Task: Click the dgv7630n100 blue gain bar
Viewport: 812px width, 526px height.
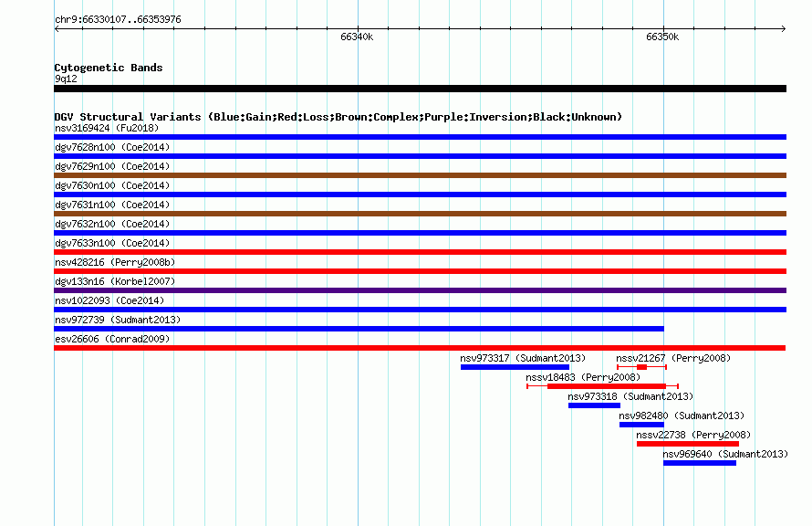Action: 420,195
